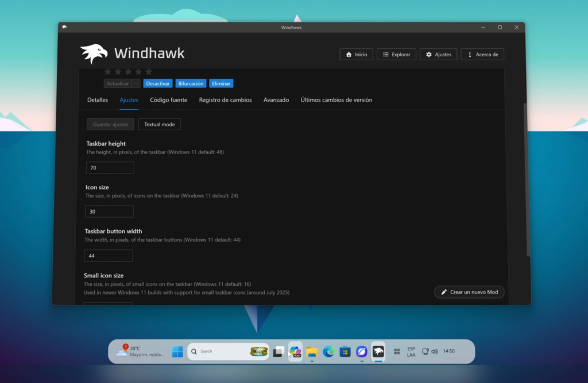
Task: Click the dimmed Actualizar button
Action: [x=117, y=83]
